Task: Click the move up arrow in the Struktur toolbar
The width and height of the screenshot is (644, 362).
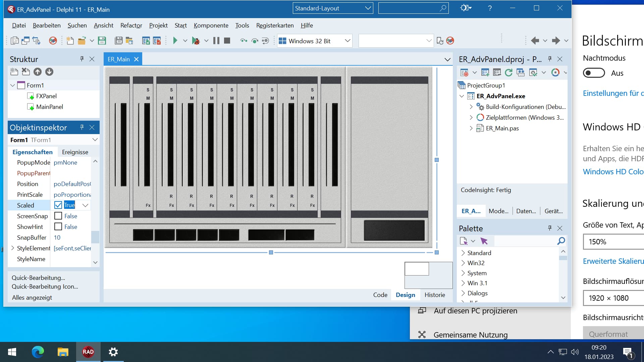Action: point(38,72)
